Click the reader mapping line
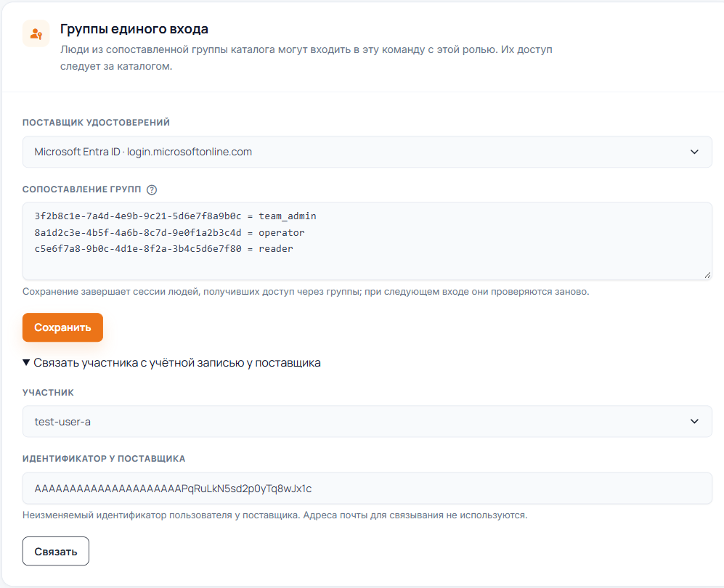Screen dimensions: 724x588 tap(164, 249)
